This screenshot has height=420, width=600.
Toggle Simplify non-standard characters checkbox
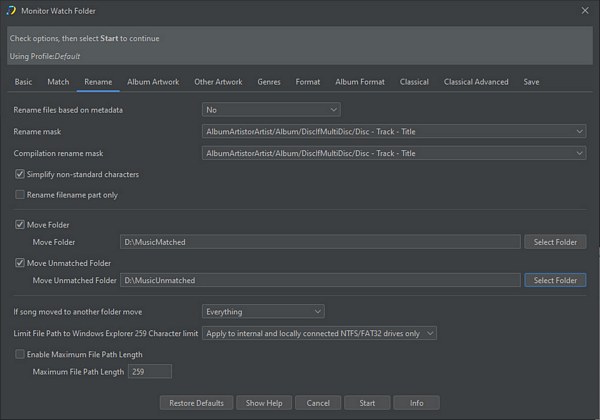click(x=20, y=174)
